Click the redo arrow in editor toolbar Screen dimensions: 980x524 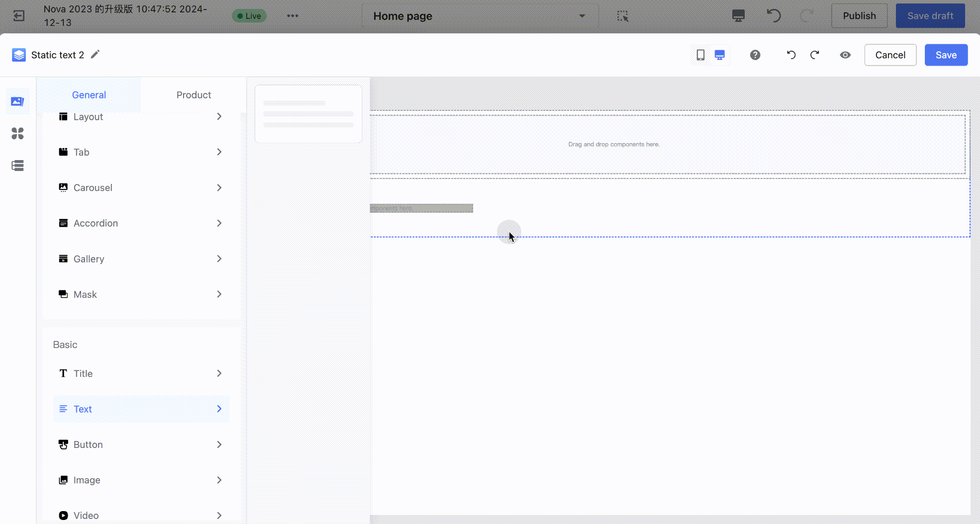tap(814, 55)
